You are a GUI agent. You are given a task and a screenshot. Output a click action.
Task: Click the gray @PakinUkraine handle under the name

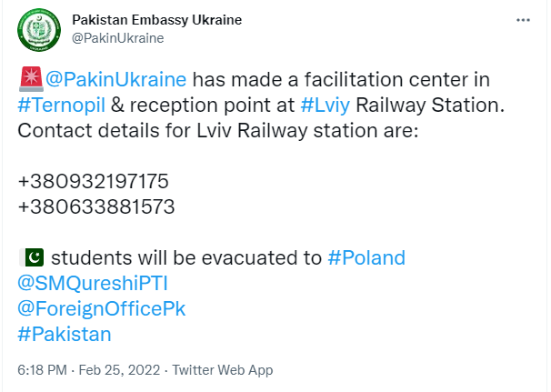pos(117,38)
